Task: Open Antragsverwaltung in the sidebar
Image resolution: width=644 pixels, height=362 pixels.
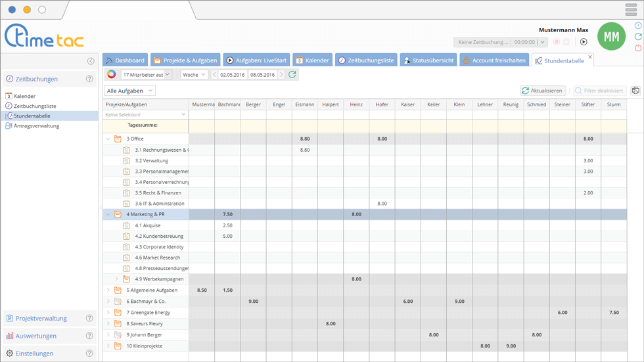Action: 36,125
